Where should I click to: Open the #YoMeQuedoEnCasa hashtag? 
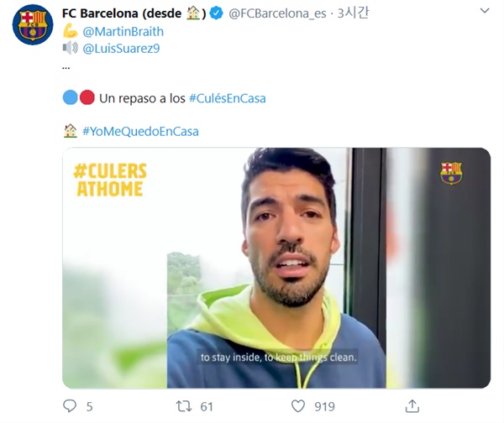tap(140, 132)
